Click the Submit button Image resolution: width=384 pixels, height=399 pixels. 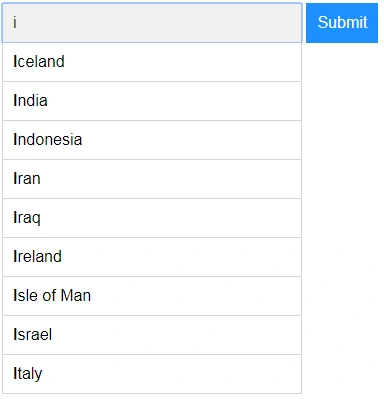pos(342,23)
